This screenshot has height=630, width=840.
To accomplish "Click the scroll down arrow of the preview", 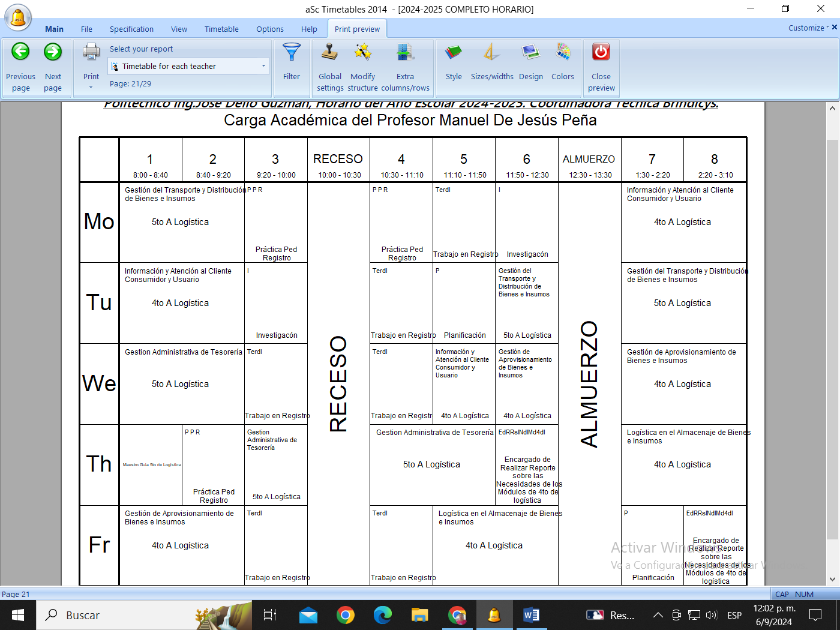I will coord(832,579).
